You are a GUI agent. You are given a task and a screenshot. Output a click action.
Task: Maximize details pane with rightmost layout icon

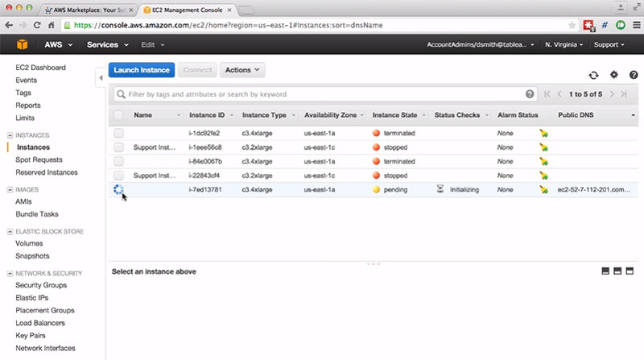(x=631, y=271)
